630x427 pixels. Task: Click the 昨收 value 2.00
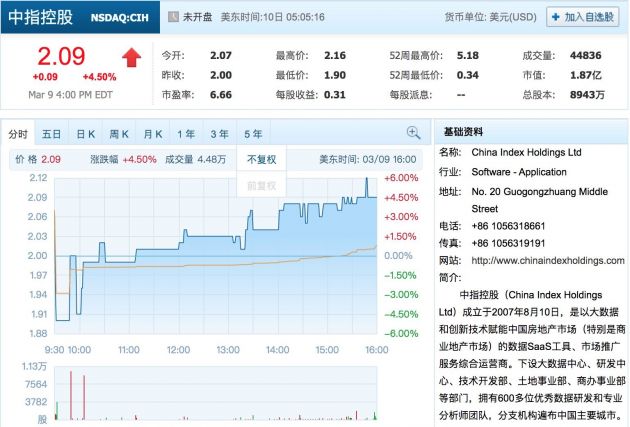click(221, 75)
